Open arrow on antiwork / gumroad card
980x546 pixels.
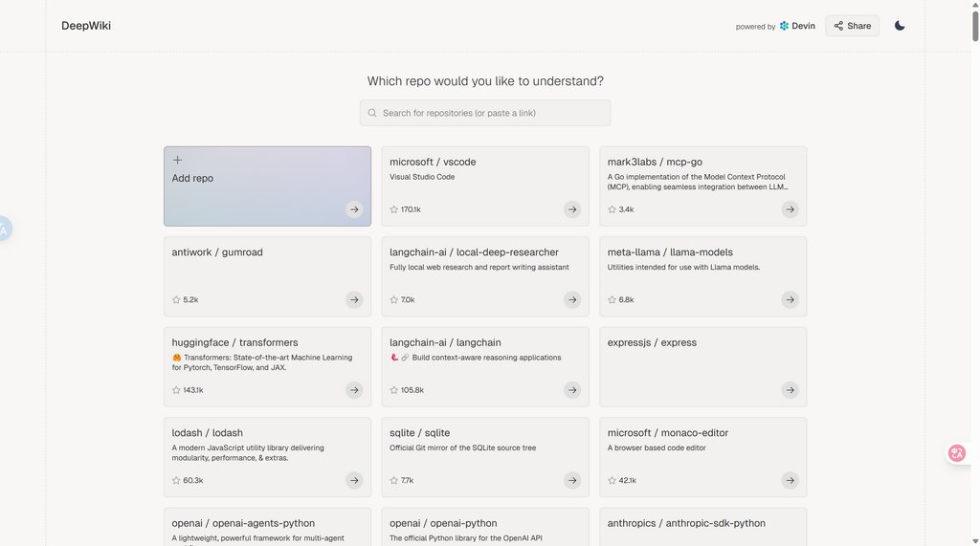[x=354, y=300]
